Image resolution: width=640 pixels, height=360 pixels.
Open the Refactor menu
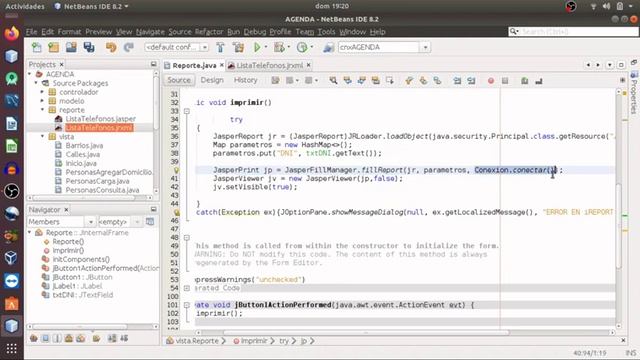click(209, 32)
